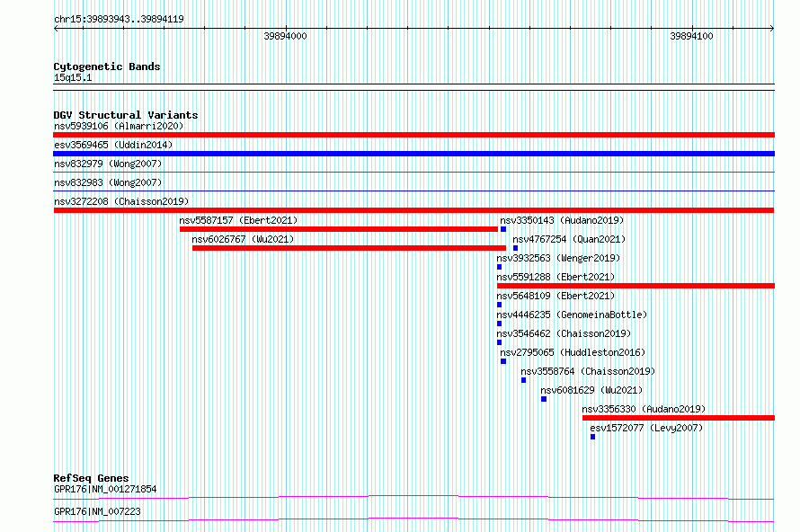This screenshot has height=532, width=800.
Task: Select the red bar under nsv6026767
Action: pyautogui.click(x=349, y=248)
